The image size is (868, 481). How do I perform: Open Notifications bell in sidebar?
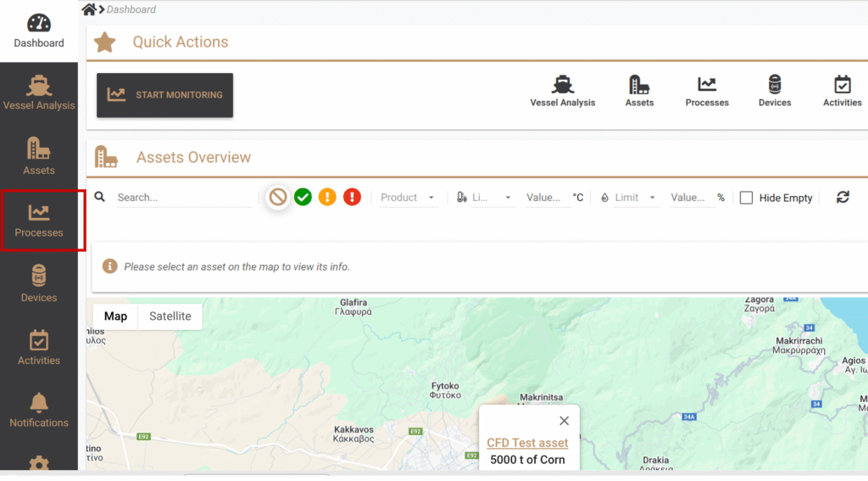[39, 410]
